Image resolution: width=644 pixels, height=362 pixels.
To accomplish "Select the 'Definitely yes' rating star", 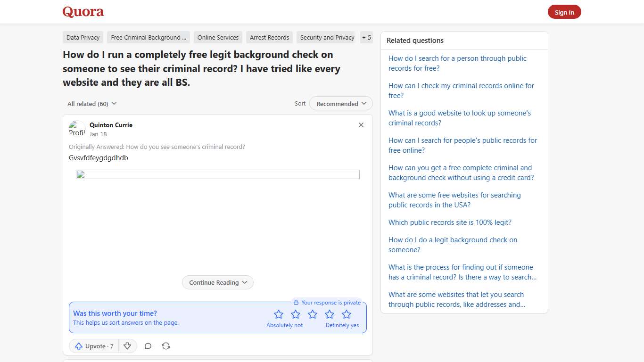I will point(347,314).
